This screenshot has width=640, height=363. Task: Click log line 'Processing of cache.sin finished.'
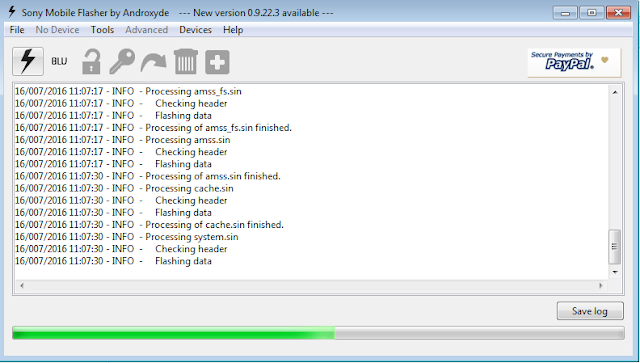tap(149, 225)
